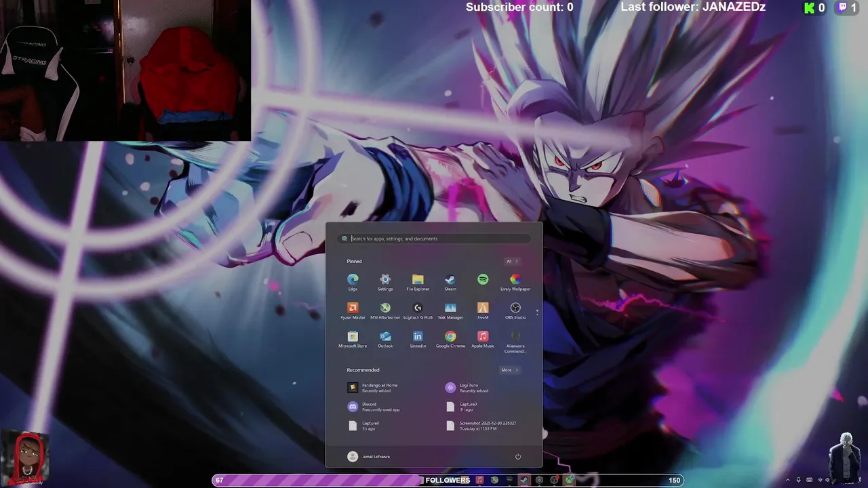Click the Steam icon on the taskbar
The image size is (868, 488).
tap(524, 480)
